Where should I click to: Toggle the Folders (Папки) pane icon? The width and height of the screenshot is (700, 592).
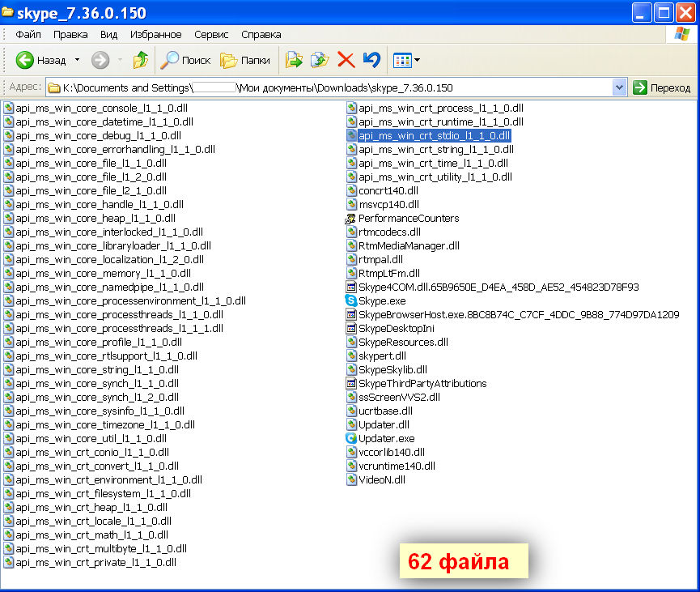point(228,60)
